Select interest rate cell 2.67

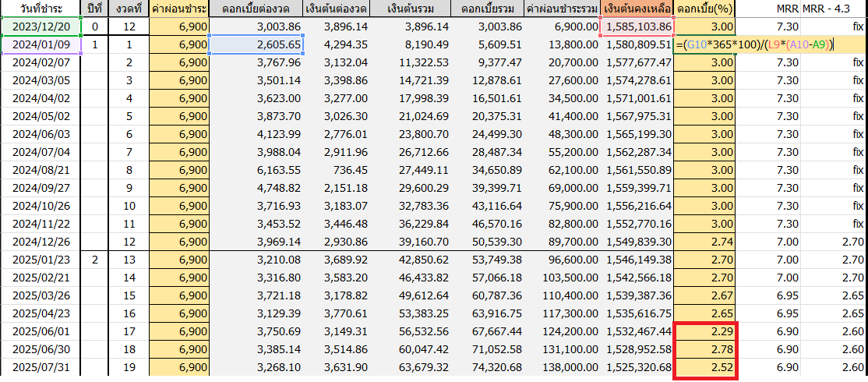pyautogui.click(x=704, y=295)
